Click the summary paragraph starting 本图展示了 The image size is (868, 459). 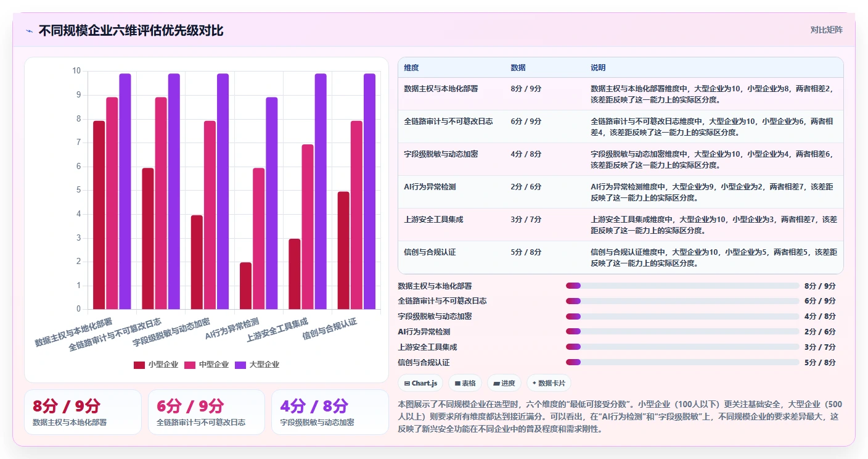621,416
